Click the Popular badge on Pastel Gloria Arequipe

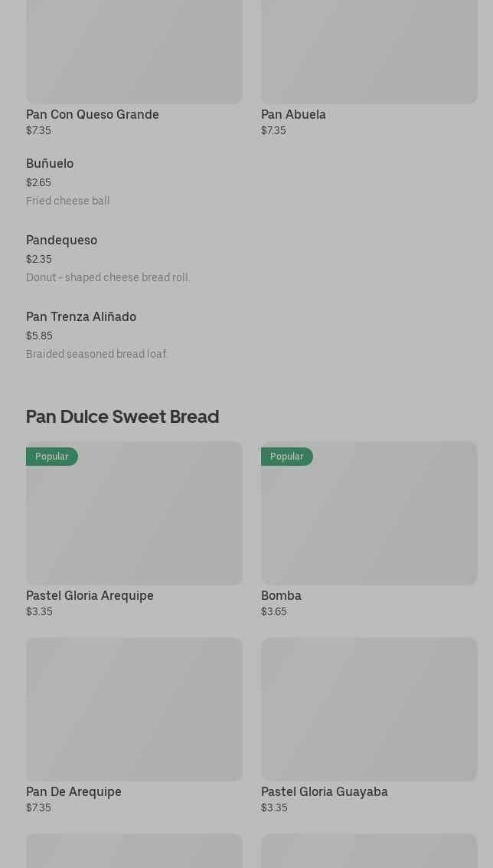tap(52, 457)
